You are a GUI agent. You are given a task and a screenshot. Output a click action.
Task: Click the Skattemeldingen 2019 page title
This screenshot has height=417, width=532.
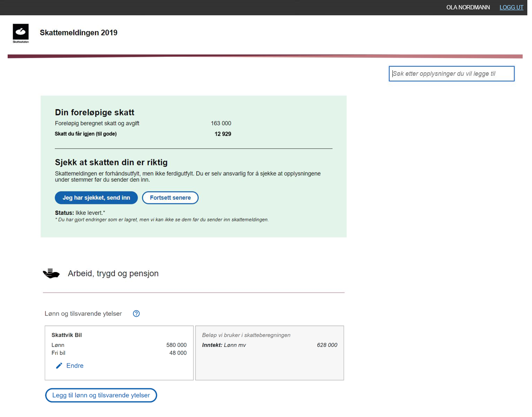tap(79, 33)
